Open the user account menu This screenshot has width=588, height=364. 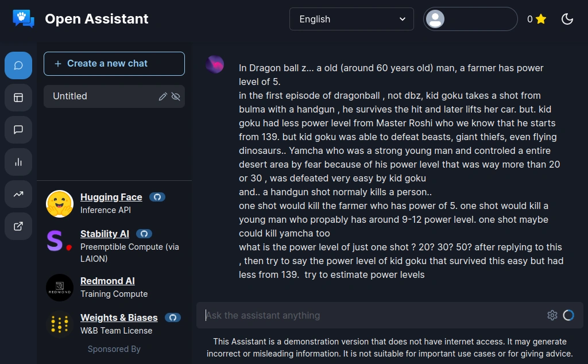click(470, 19)
